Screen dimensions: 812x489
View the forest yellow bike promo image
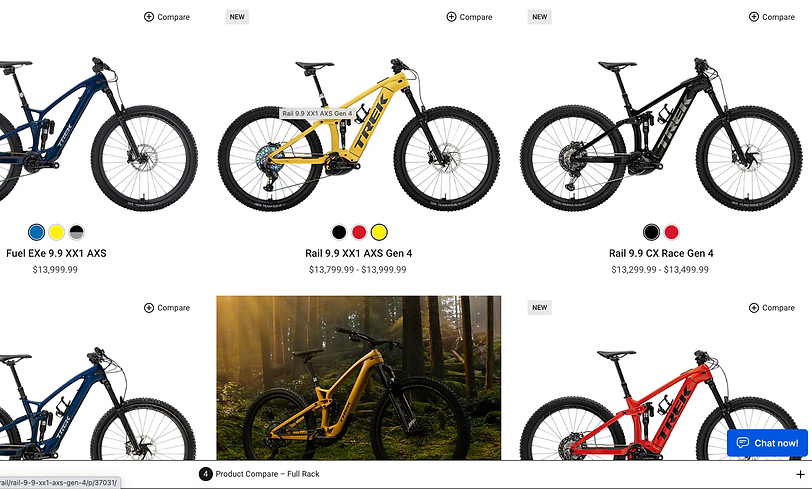point(358,378)
